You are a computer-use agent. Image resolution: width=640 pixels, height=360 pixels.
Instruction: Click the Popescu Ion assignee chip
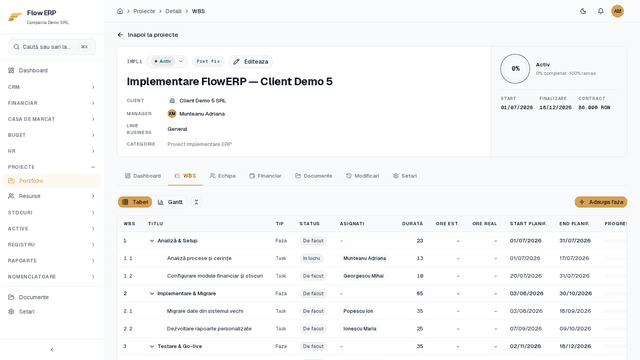tap(358, 311)
